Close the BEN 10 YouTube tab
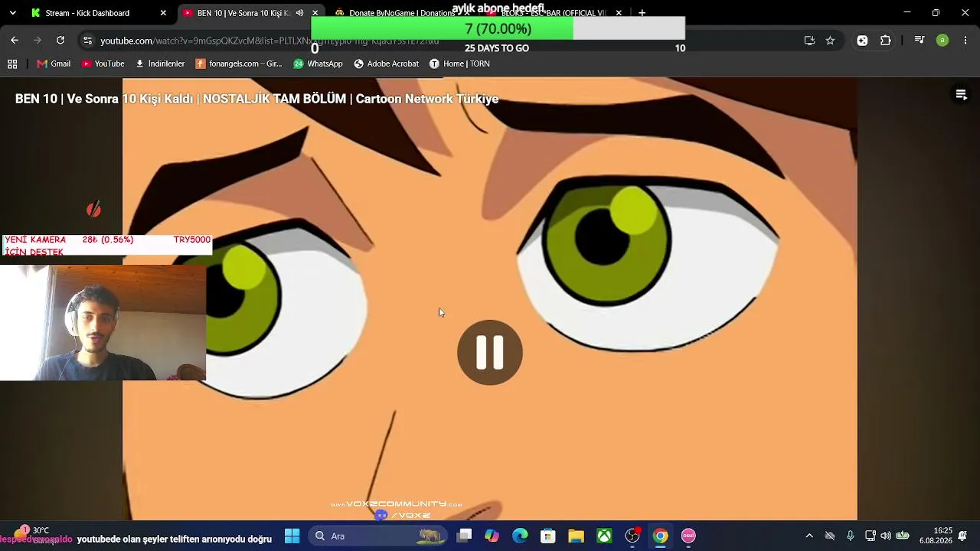The image size is (980, 551). click(315, 13)
